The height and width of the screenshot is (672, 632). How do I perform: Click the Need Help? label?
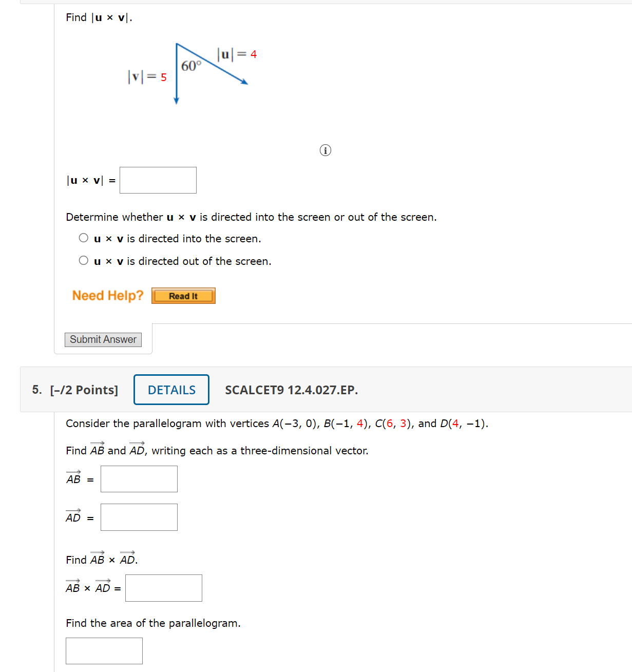pos(107,296)
